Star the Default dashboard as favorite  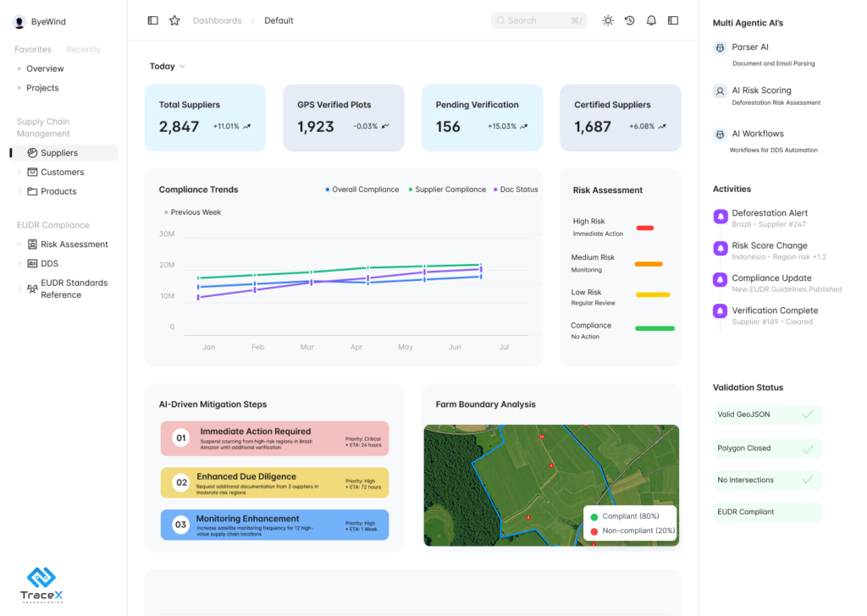(174, 20)
